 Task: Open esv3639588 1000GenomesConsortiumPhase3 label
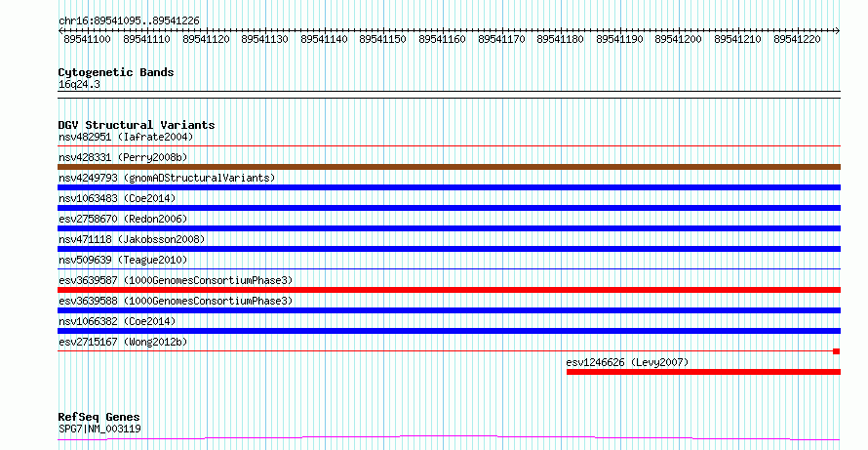coord(176,301)
